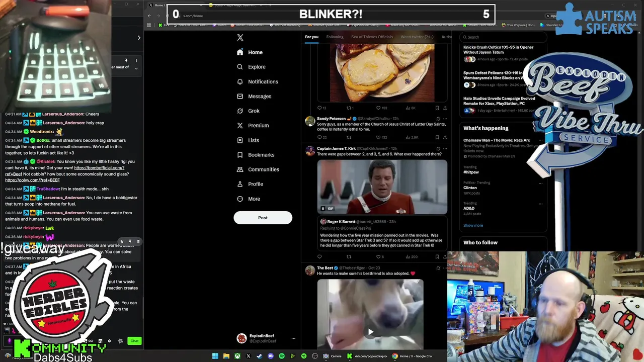The width and height of the screenshot is (644, 362).
Task: Like the Captain James T. Kirk tweet
Action: pyautogui.click(x=379, y=257)
